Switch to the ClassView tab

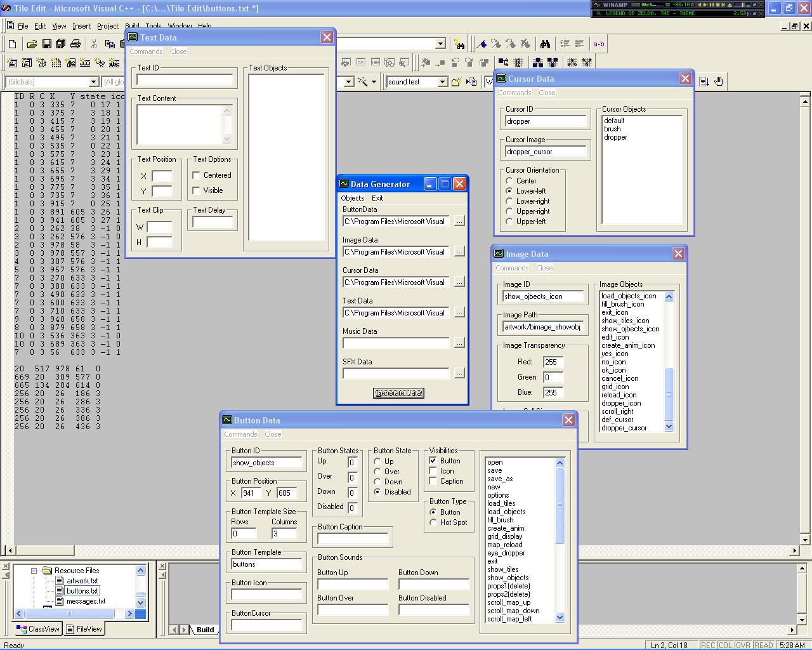37,629
